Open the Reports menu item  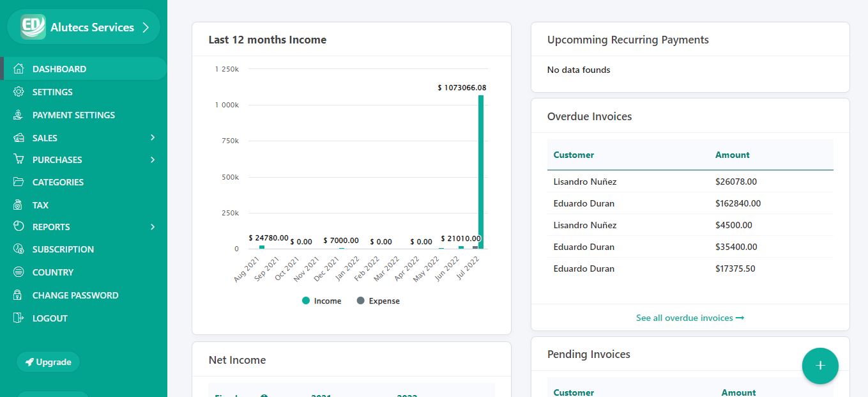[x=51, y=227]
